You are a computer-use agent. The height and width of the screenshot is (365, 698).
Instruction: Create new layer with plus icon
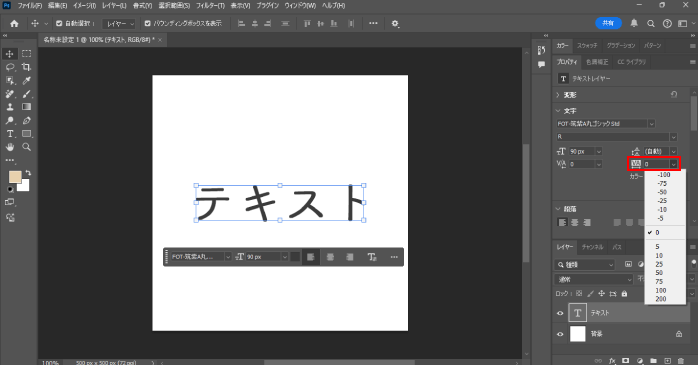[x=667, y=361]
